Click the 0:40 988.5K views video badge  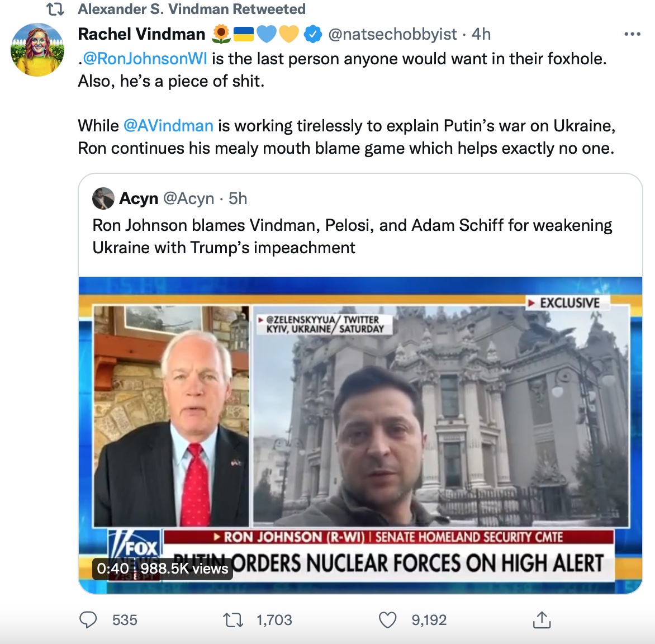162,569
